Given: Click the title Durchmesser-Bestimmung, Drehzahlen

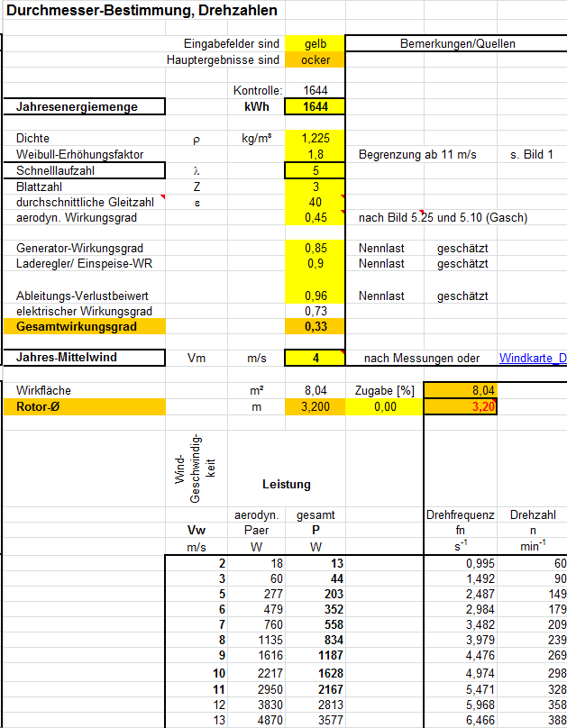Looking at the screenshot, I should tap(142, 12).
